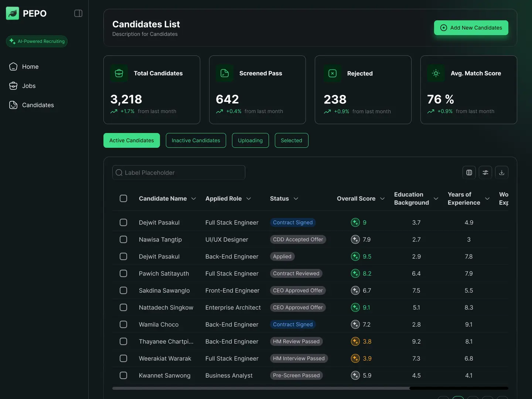Open column layout settings icon
The width and height of the screenshot is (532, 399).
point(469,173)
